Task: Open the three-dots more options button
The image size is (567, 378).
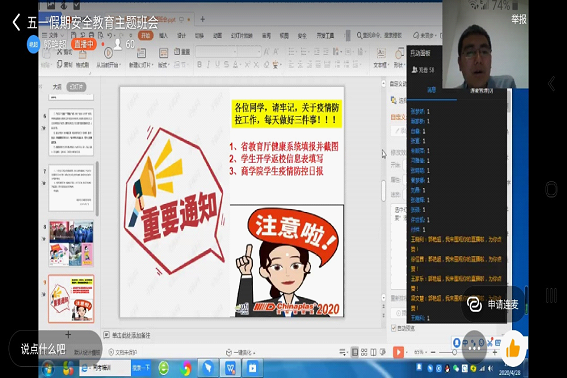Action: click(x=474, y=347)
